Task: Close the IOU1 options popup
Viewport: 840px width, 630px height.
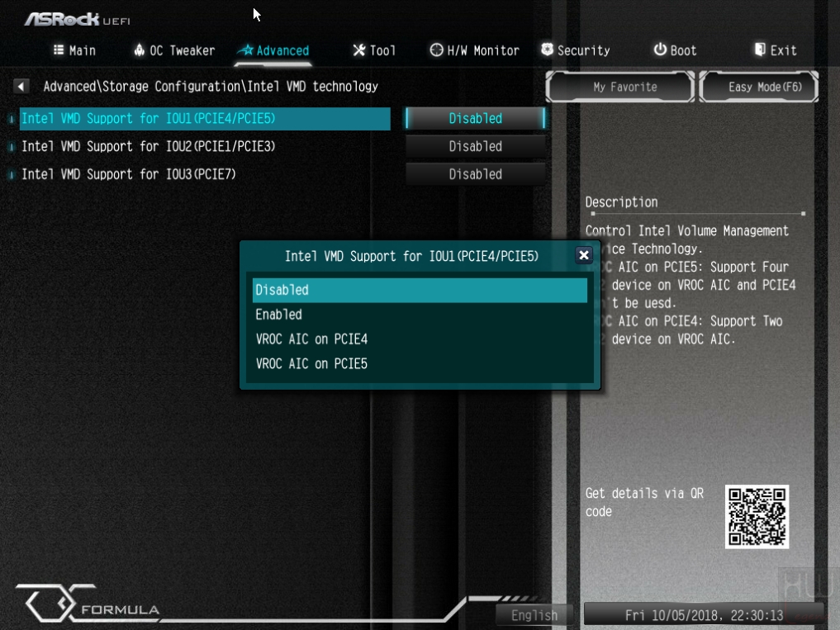Action: point(584,255)
